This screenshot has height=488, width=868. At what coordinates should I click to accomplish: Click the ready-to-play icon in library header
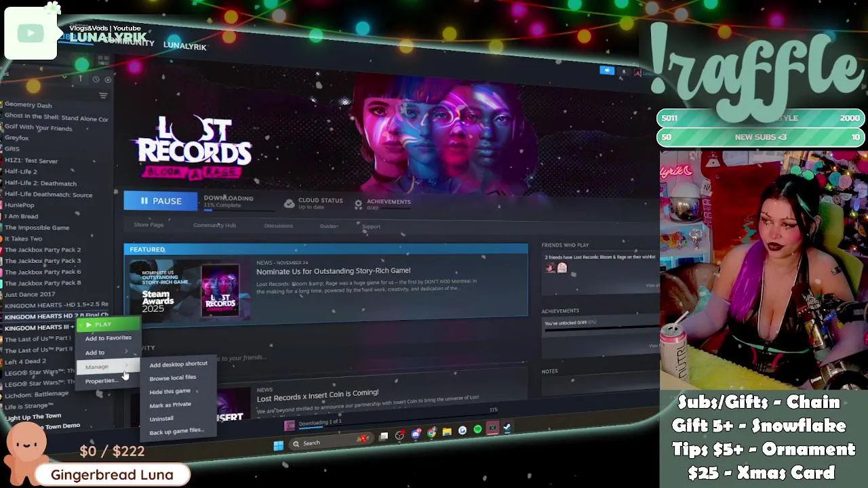click(x=108, y=79)
